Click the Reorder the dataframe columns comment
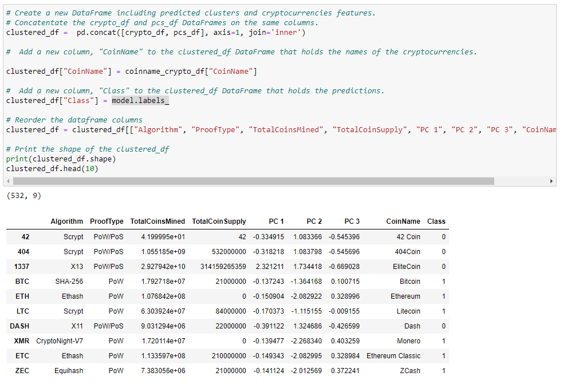 74,120
